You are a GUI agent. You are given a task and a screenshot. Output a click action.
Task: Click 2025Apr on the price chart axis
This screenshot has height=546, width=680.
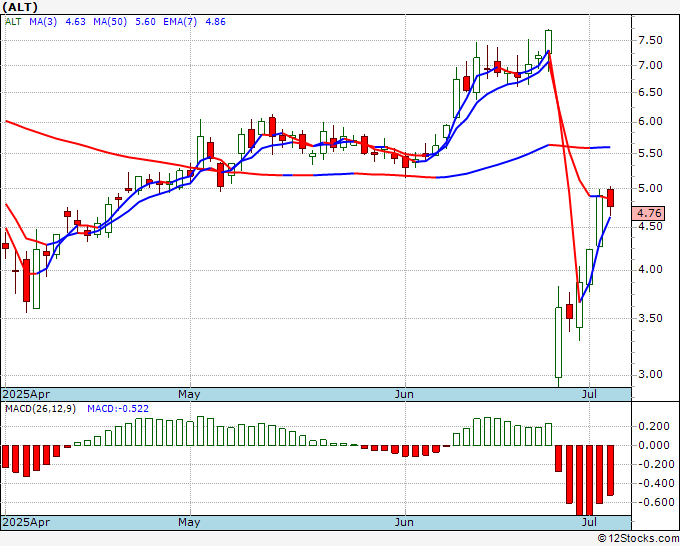click(x=26, y=394)
